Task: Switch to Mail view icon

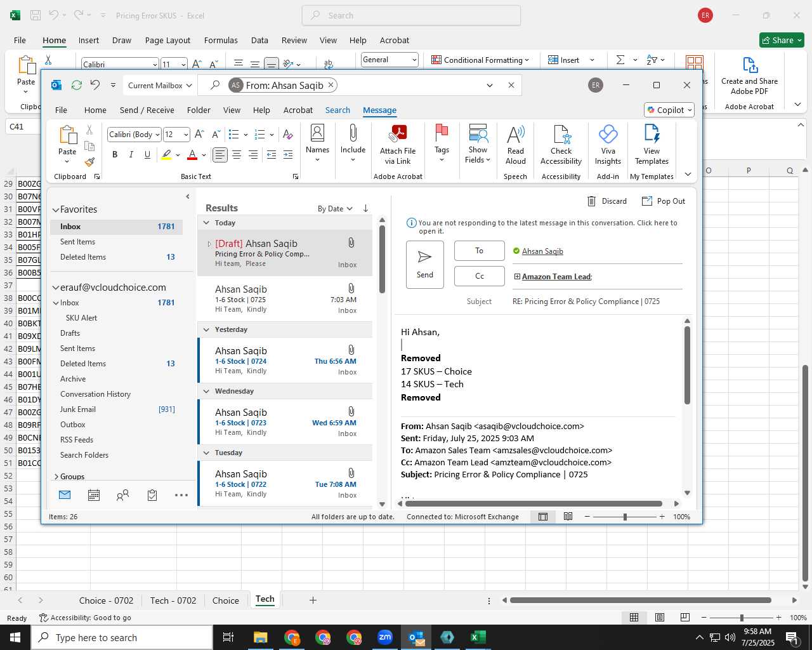Action: tap(65, 495)
